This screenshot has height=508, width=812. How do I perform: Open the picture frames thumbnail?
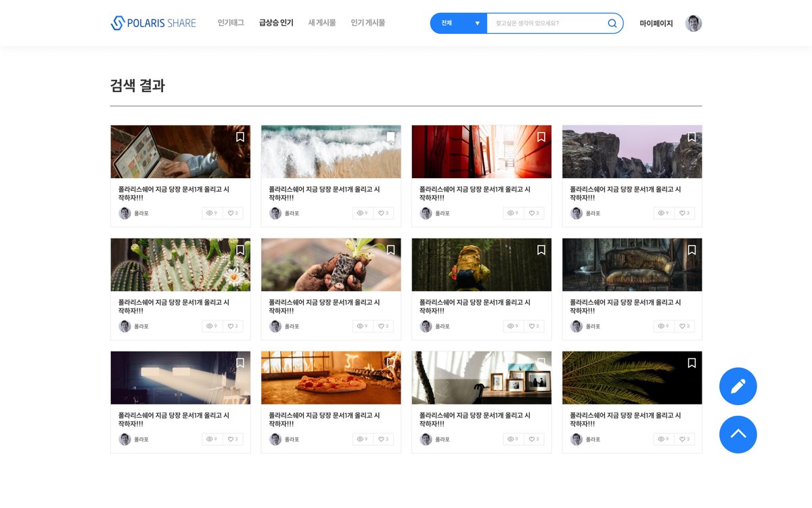click(482, 378)
